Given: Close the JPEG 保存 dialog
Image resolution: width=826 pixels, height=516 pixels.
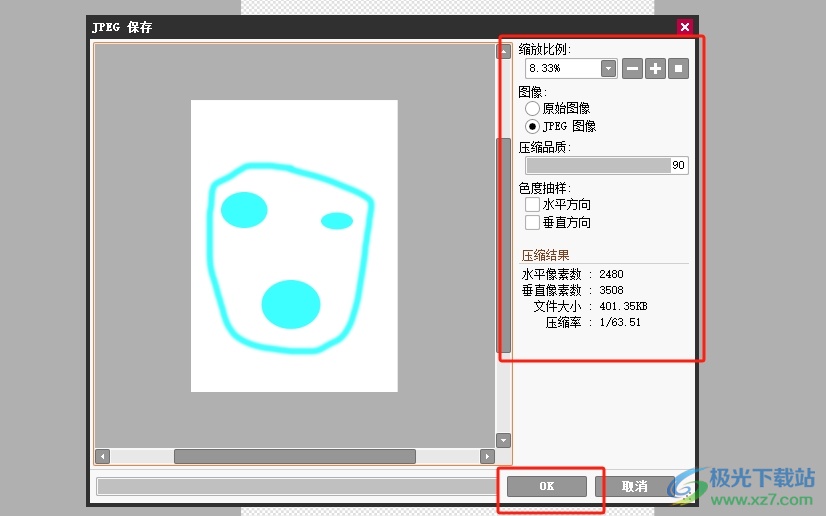Looking at the screenshot, I should click(685, 27).
